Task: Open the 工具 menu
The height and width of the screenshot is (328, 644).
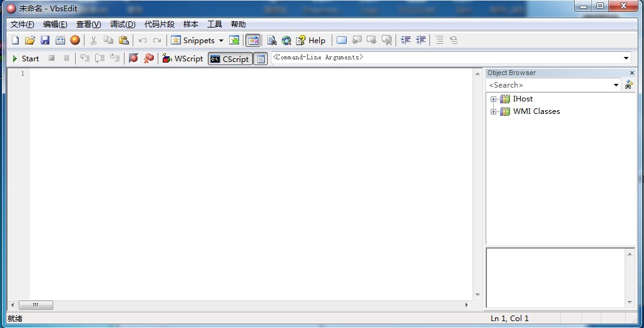Action: (215, 24)
